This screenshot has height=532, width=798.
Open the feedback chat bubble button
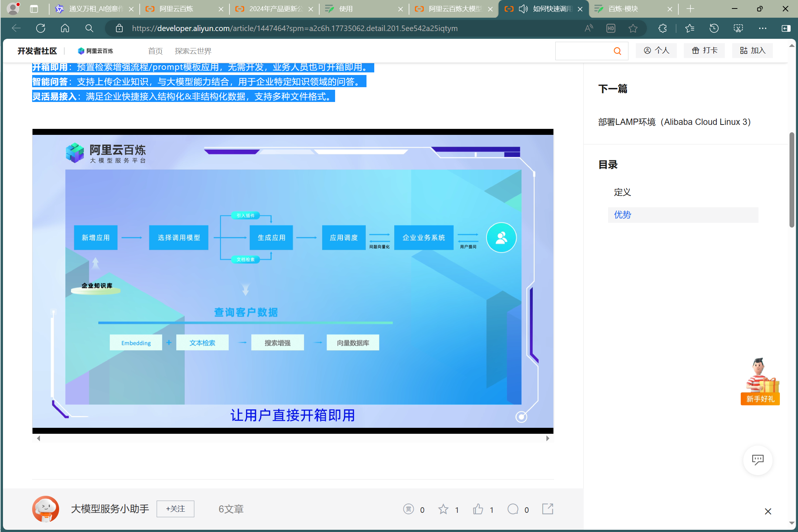click(x=758, y=460)
